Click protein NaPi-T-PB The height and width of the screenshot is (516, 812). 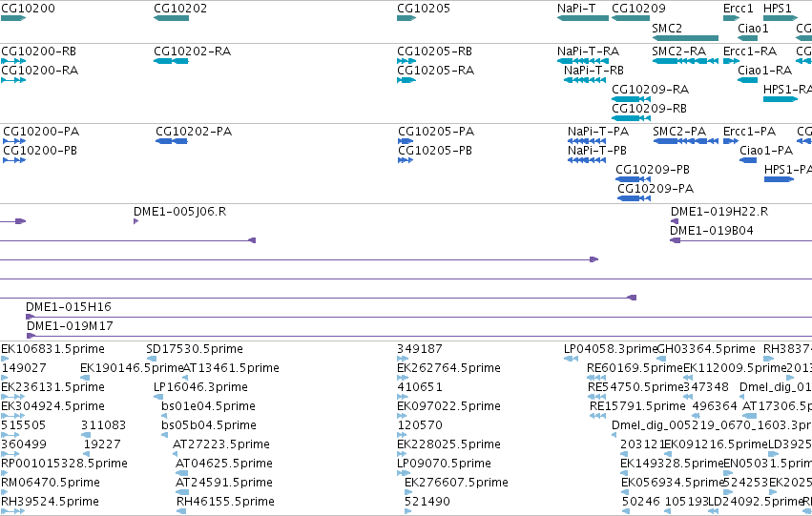coord(597,151)
